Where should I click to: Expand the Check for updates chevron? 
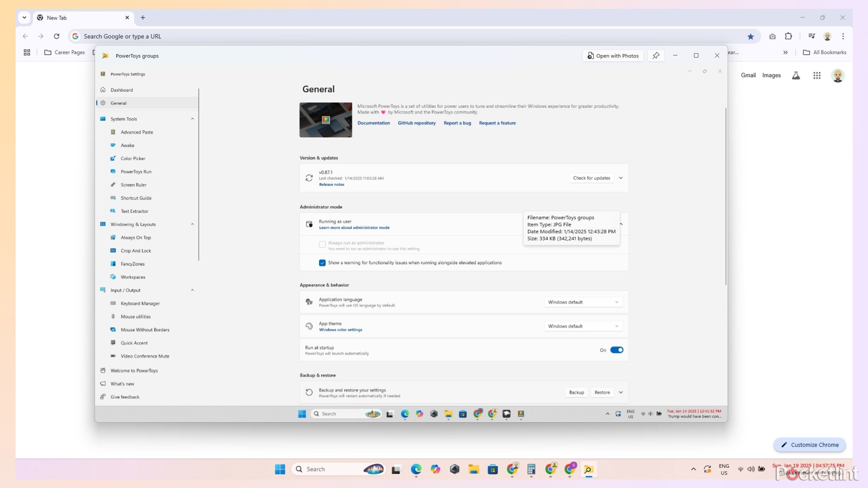pyautogui.click(x=620, y=178)
